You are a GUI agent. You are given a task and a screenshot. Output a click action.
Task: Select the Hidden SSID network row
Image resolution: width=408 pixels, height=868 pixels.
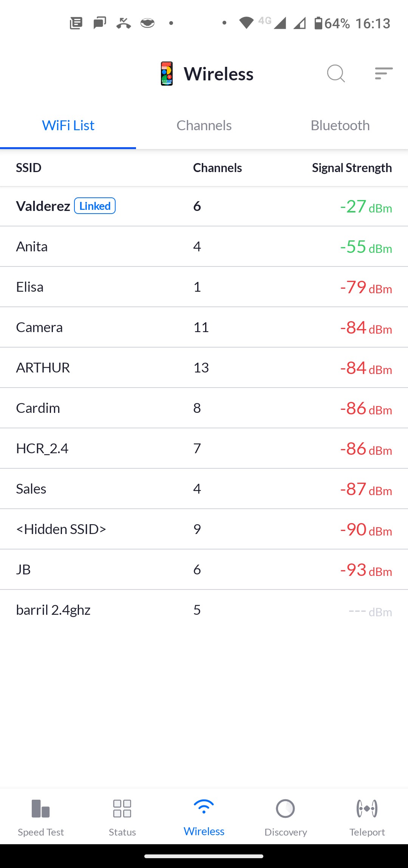pyautogui.click(x=204, y=529)
